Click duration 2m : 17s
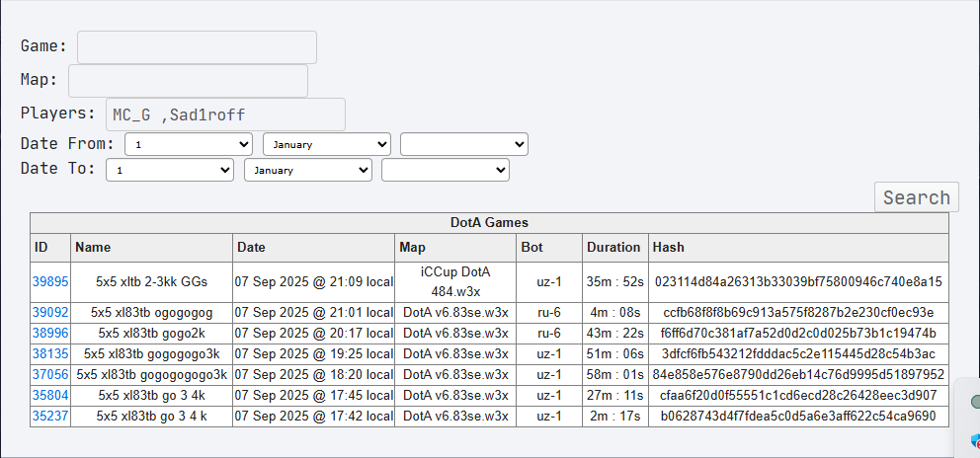This screenshot has height=458, width=980. tap(615, 417)
